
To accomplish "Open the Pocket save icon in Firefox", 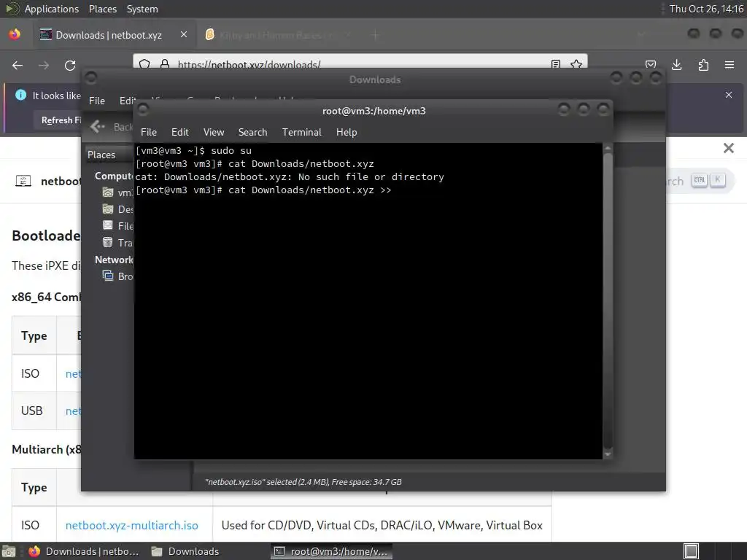I will 651,65.
